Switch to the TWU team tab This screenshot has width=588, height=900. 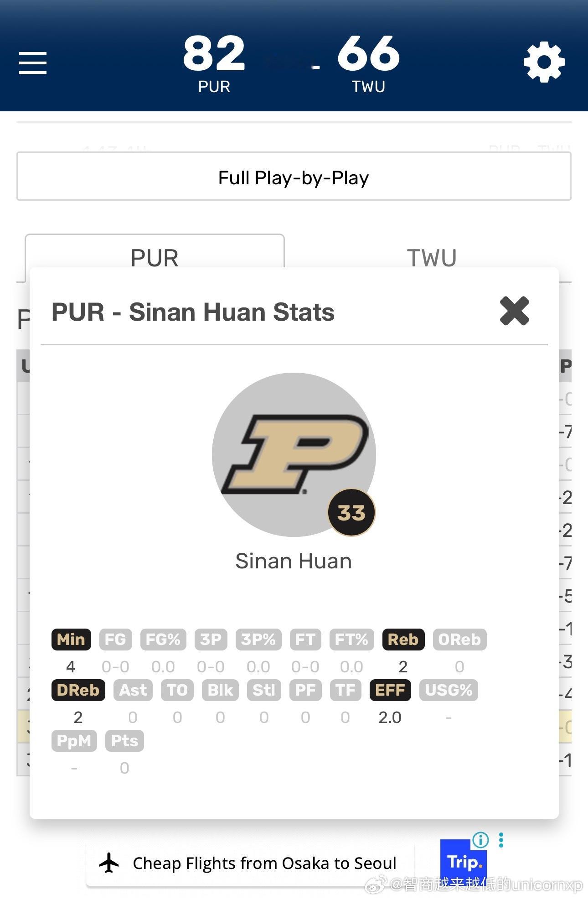(431, 258)
